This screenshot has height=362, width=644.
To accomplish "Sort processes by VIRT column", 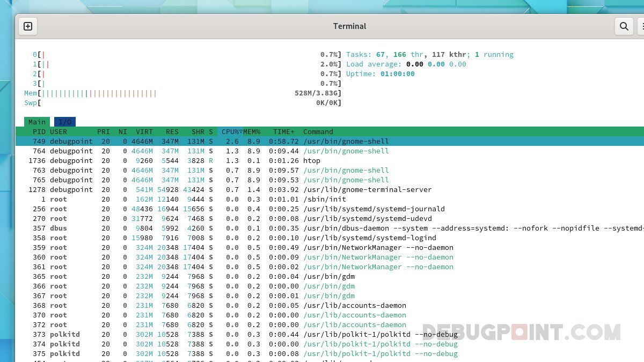I will coord(144,131).
